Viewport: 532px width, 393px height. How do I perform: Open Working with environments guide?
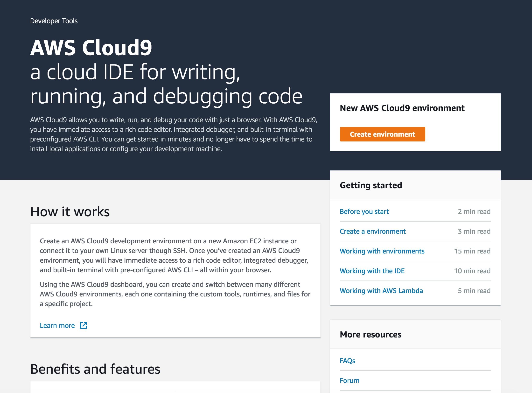point(382,251)
